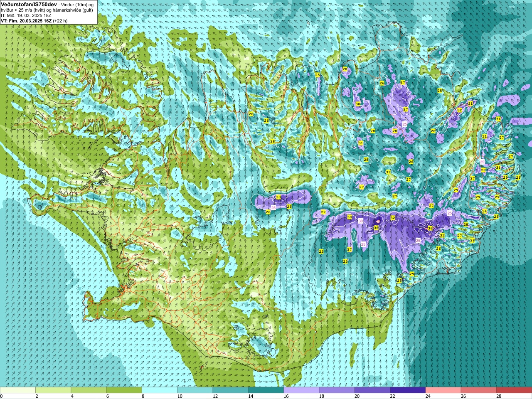Click the 28+ m/s dark red legend swatch

click(514, 390)
